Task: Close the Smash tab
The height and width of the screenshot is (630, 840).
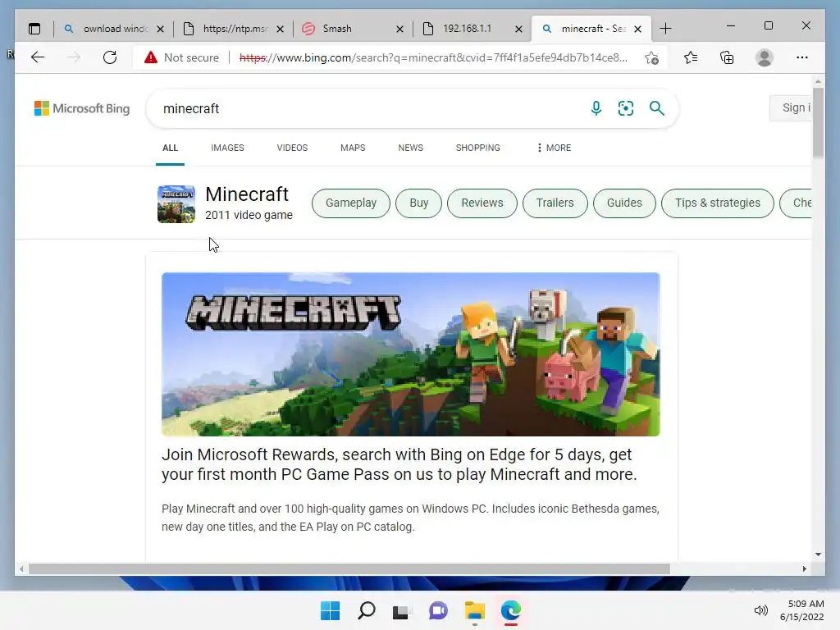Action: [399, 29]
